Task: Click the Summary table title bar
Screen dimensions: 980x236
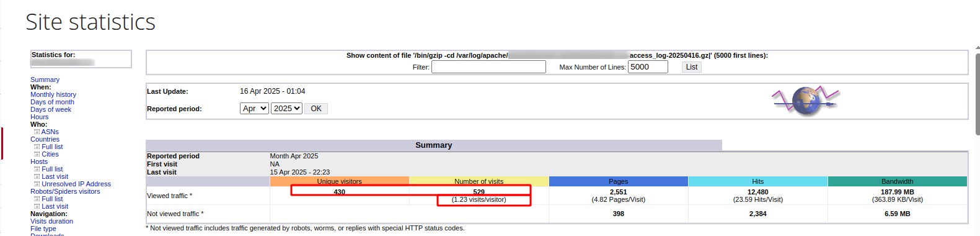Action: (434, 145)
